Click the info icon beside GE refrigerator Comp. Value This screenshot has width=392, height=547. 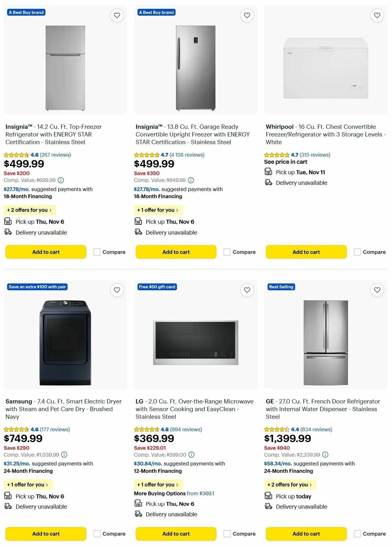(325, 454)
